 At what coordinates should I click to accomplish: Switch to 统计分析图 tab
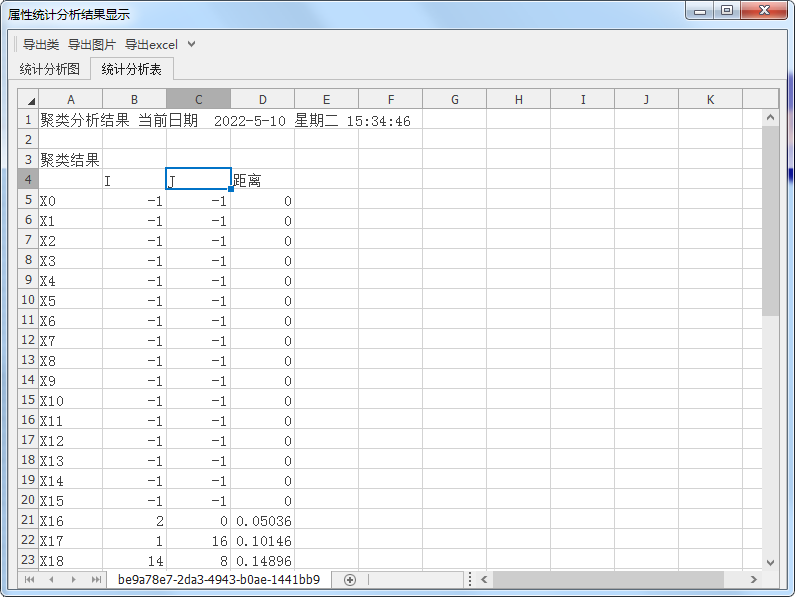pyautogui.click(x=50, y=69)
